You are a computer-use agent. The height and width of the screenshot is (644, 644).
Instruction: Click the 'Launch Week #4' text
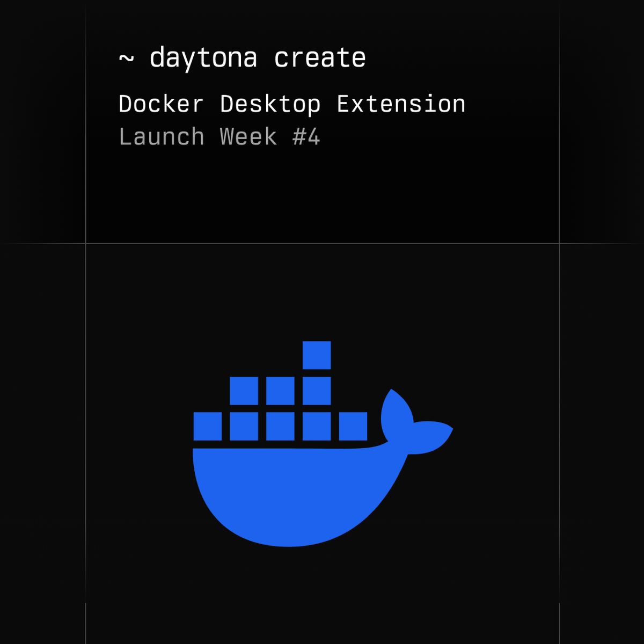(x=219, y=137)
